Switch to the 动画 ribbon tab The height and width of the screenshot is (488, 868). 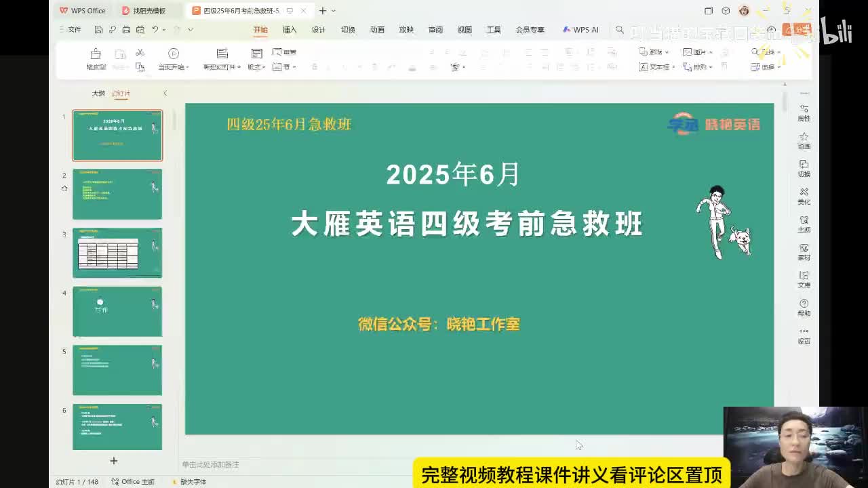pos(377,30)
